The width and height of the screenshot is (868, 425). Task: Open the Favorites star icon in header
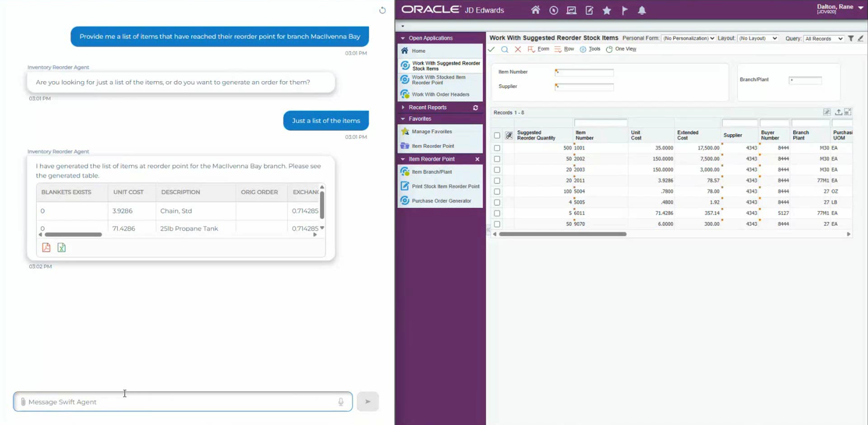coord(607,10)
